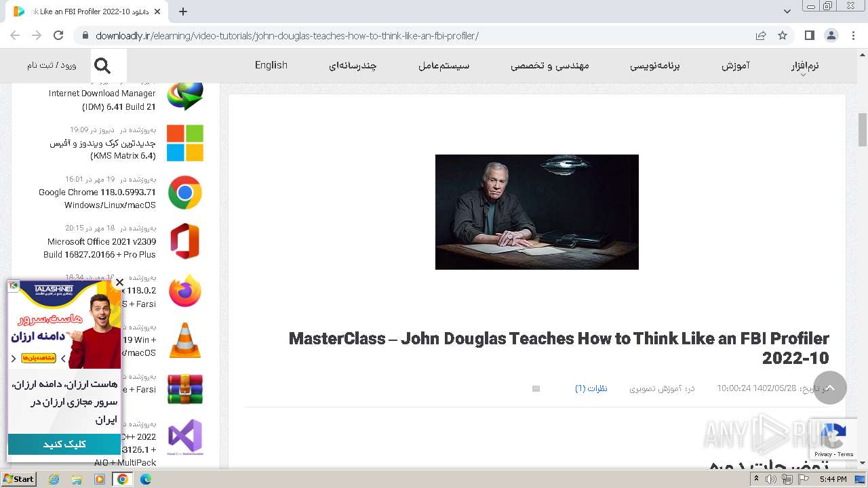Click the volume speaker tray icon
868x488 pixels.
tap(771, 479)
